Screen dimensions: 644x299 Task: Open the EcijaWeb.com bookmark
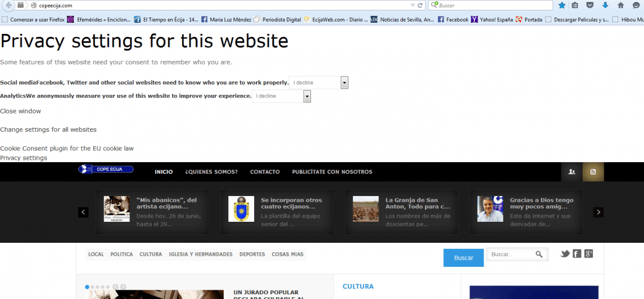[x=336, y=19]
